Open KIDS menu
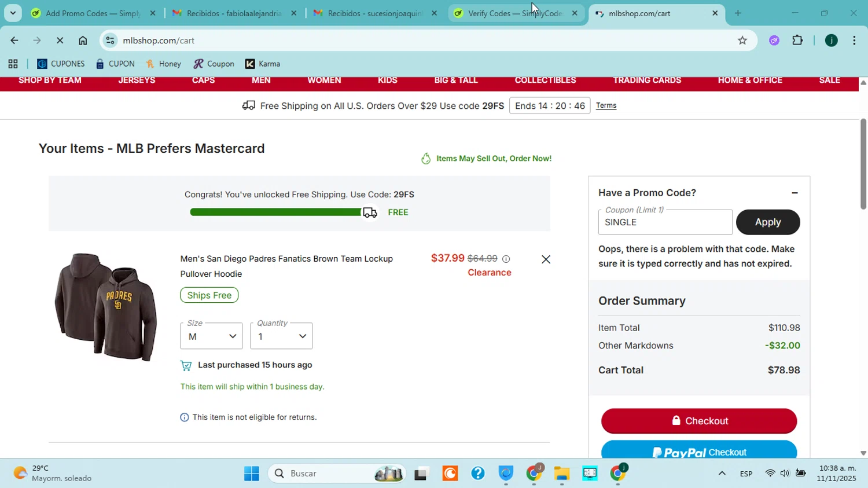 pyautogui.click(x=388, y=80)
